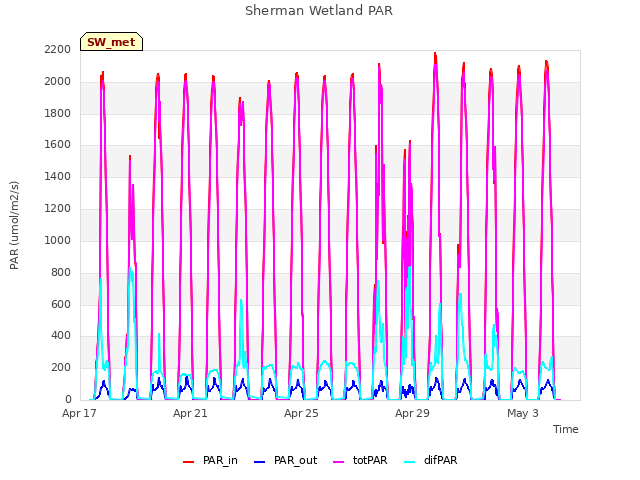The height and width of the screenshot is (480, 640).
Task: Click the 2200 y-axis tick label
Action: pyautogui.click(x=58, y=50)
